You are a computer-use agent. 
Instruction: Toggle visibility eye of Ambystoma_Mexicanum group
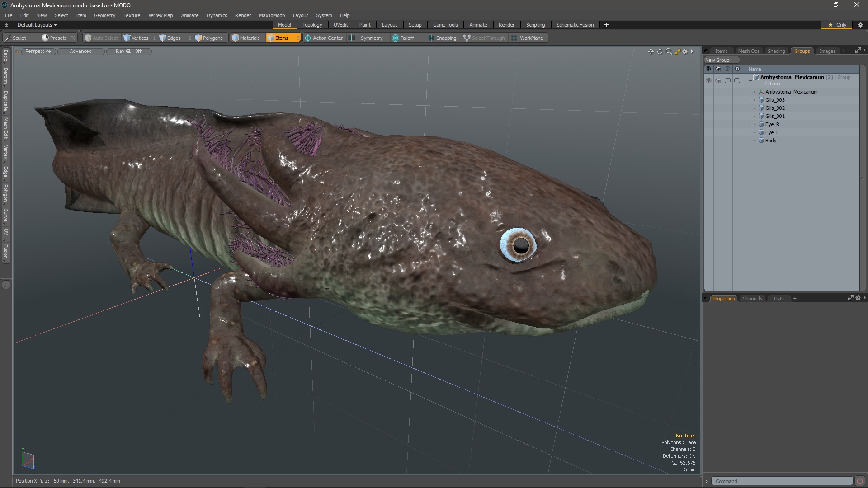pyautogui.click(x=708, y=80)
